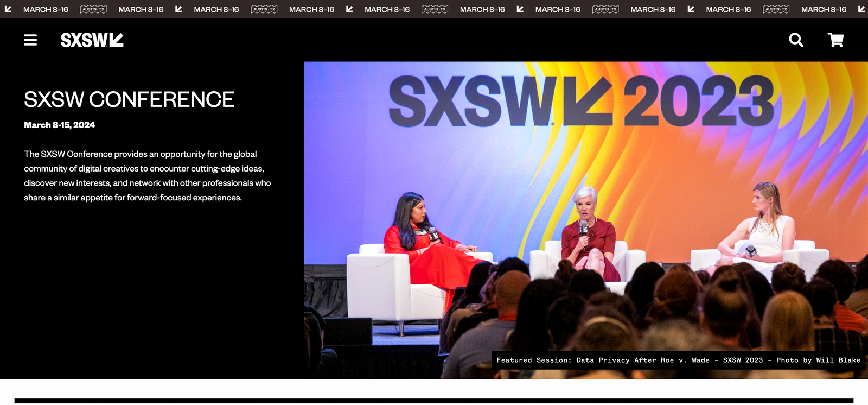The height and width of the screenshot is (405, 868).
Task: Click the SXSW logo in header
Action: [92, 40]
